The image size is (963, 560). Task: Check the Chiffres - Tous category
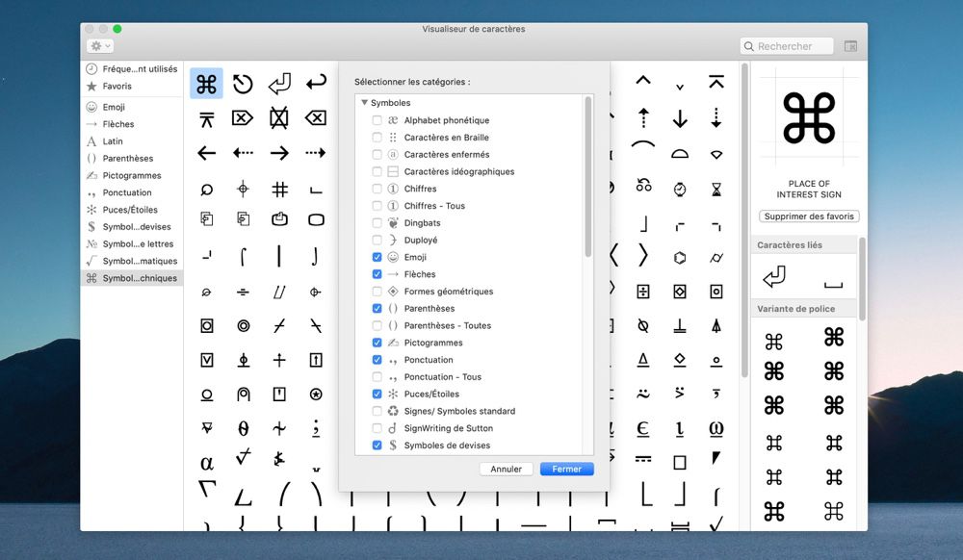point(377,206)
